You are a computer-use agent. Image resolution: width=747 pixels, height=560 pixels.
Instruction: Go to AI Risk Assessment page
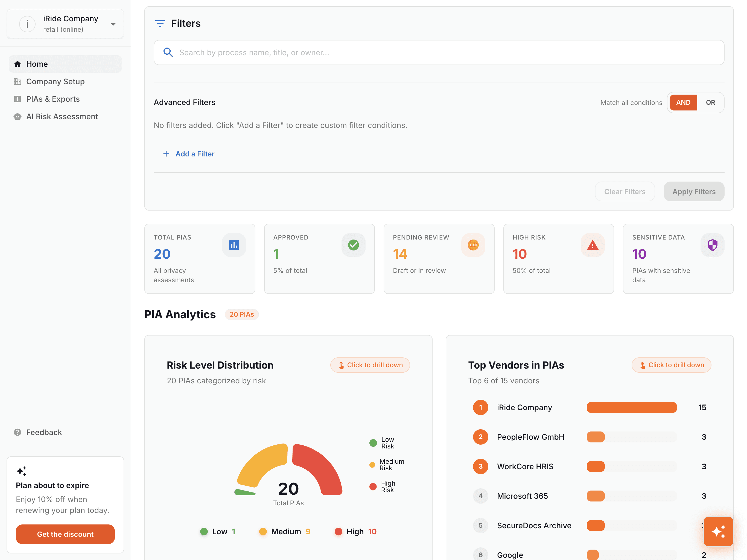click(x=62, y=116)
